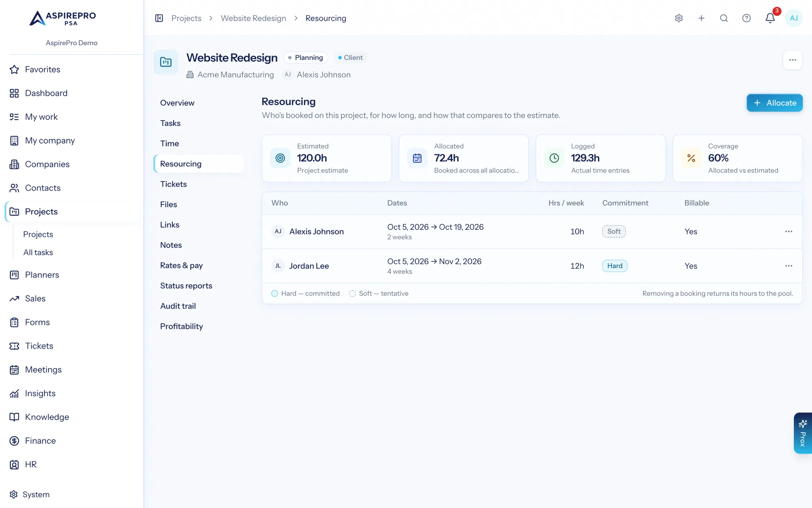Screen dimensions: 812x508
Task: Open row actions for Alexis Johnson allocation
Action: (x=788, y=231)
